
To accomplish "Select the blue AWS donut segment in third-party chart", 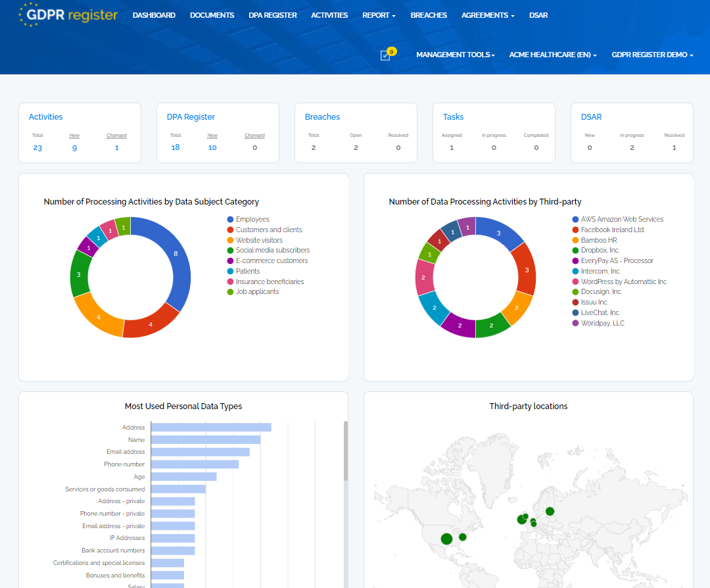I will pos(500,232).
